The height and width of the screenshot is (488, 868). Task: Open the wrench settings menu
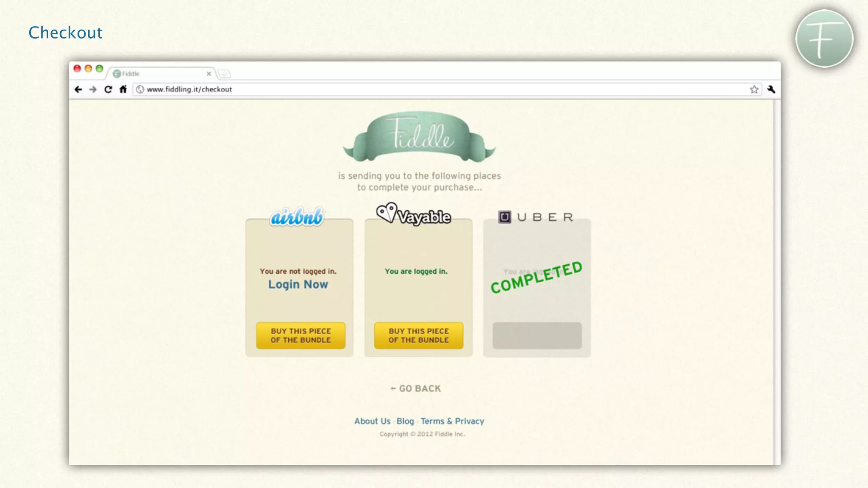pos(771,89)
